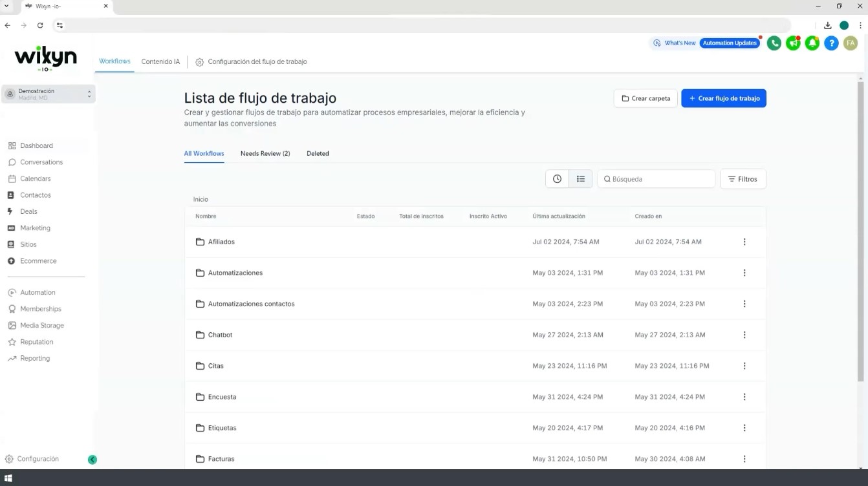Open options menu for Automatizaciones contactos folder
The width and height of the screenshot is (868, 486).
point(744,304)
